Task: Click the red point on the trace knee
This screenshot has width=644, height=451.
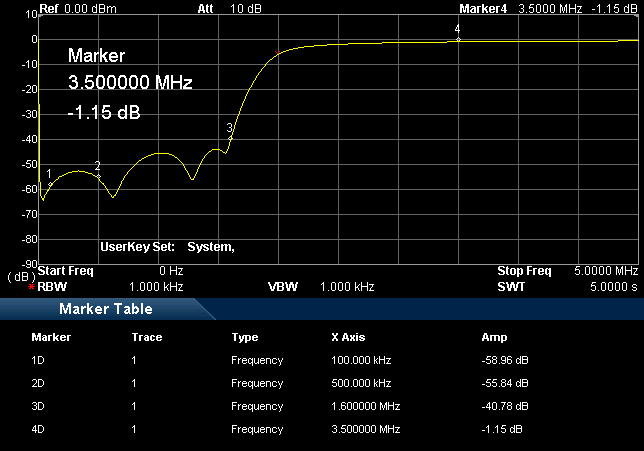Action: click(x=278, y=52)
